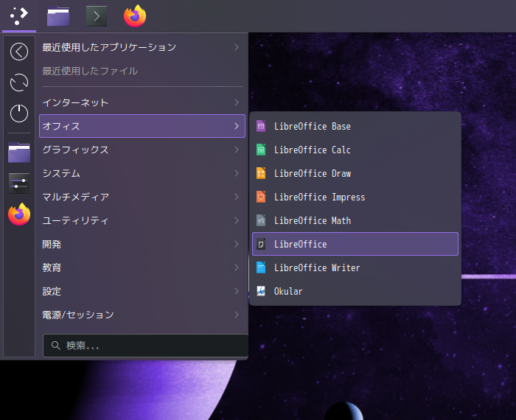The image size is (516, 420).
Task: Select the オフィス category
Action: click(142, 126)
